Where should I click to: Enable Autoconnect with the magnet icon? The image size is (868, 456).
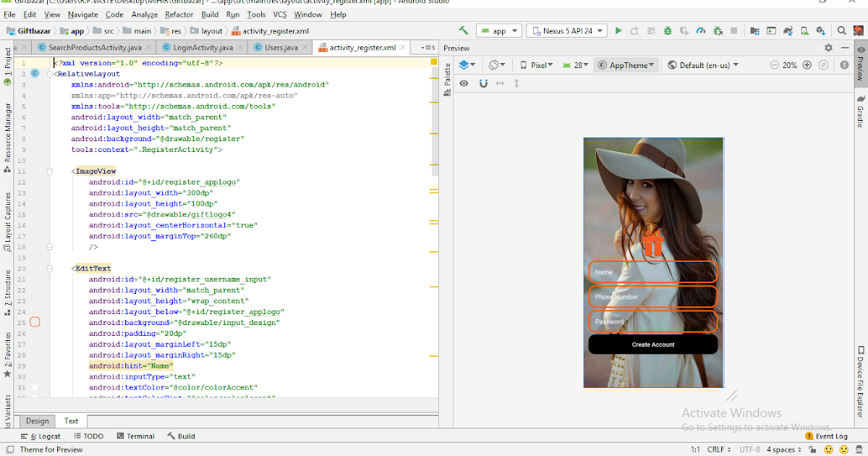click(x=483, y=83)
